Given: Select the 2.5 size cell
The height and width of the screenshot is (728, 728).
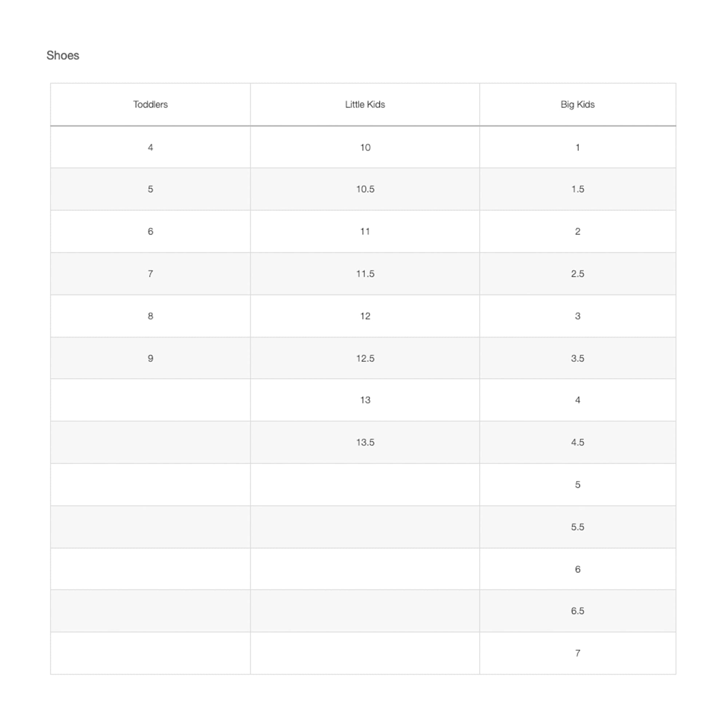Looking at the screenshot, I should [x=577, y=274].
